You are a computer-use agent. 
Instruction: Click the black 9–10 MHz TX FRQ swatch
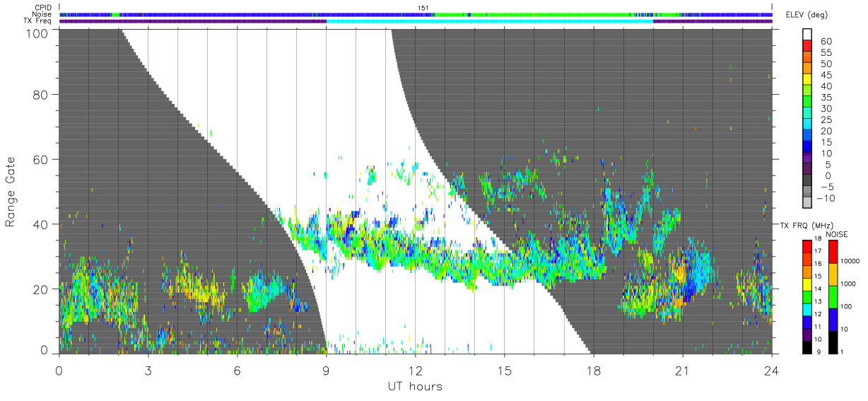807,346
